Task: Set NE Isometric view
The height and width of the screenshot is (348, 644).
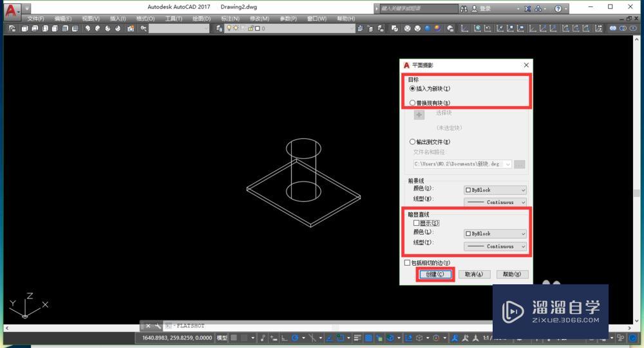Action: coord(108,29)
